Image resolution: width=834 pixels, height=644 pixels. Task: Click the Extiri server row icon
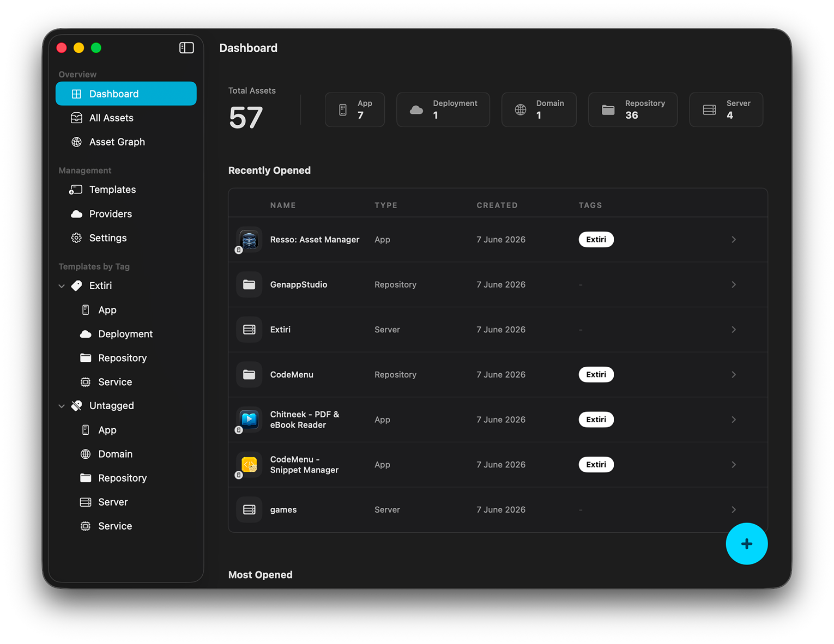[249, 330]
